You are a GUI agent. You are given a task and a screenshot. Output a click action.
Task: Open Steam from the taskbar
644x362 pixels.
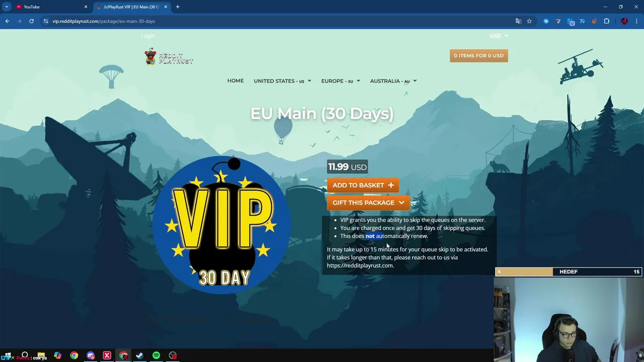(139, 356)
